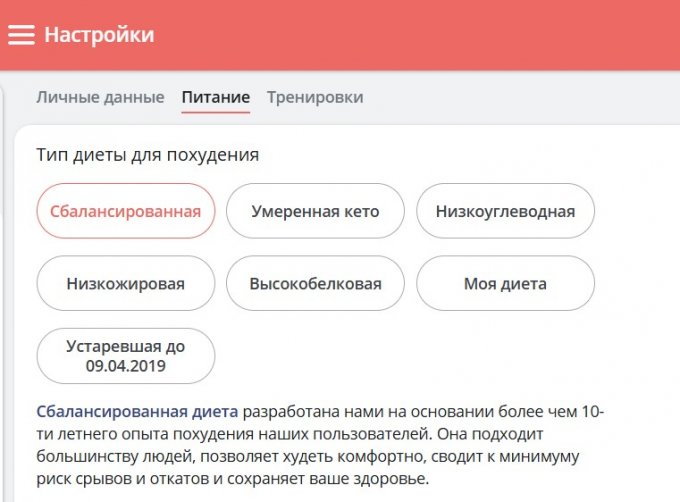Click the bold Сбалансированная диета link text
The image size is (680, 502).
click(x=137, y=411)
